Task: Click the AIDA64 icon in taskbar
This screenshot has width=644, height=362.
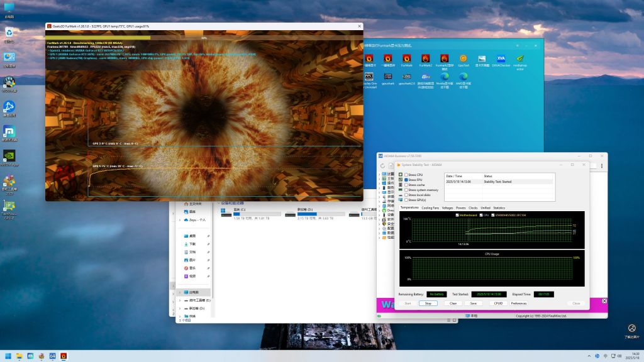Action: pos(52,356)
